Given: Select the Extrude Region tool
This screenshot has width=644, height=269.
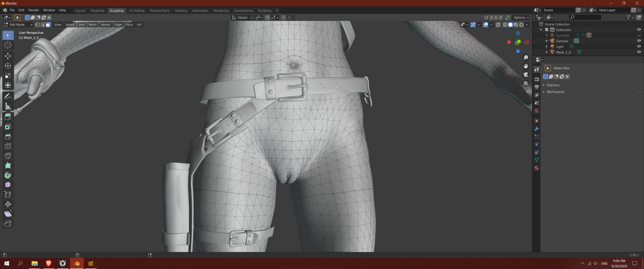Looking at the screenshot, I should click(x=8, y=117).
